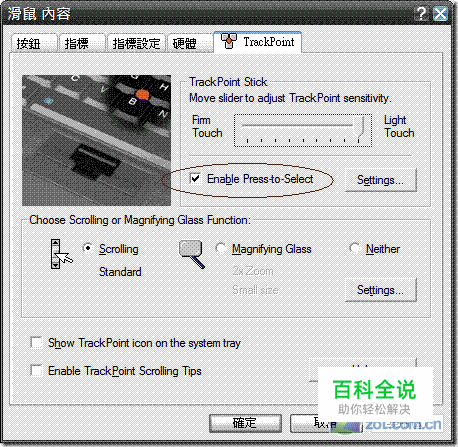The image size is (458, 447).
Task: Click the scrolling arrows icon
Action: pos(61,254)
